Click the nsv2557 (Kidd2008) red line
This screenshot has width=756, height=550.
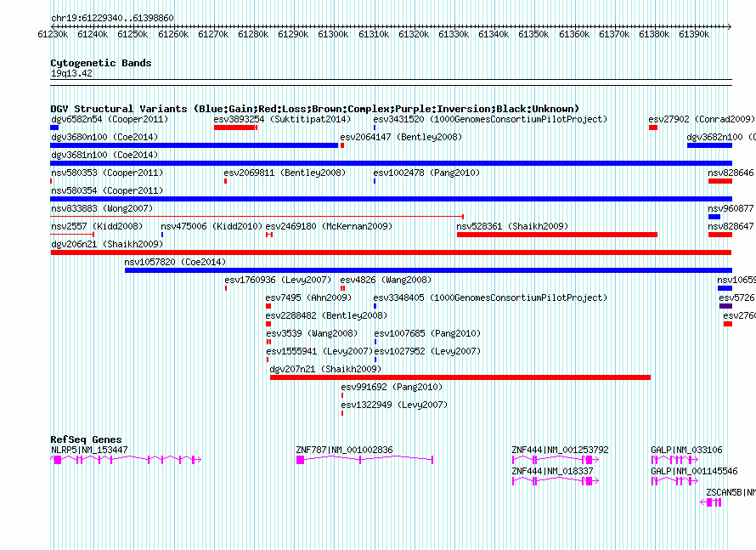(x=72, y=235)
